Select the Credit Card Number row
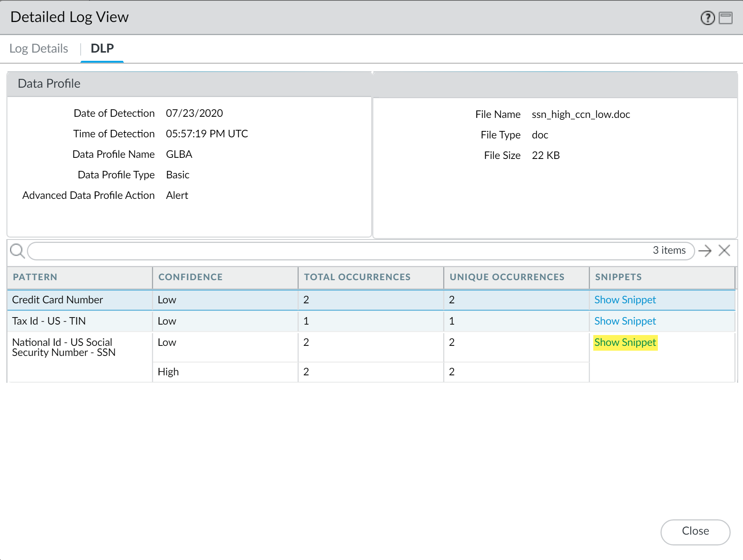 pos(57,300)
